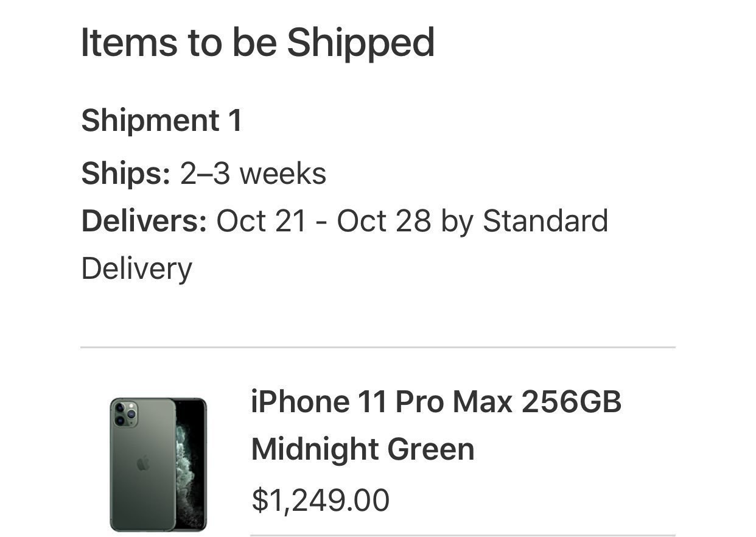Image resolution: width=756 pixels, height=537 pixels.
Task: Click the bold Ships label
Action: coord(125,174)
